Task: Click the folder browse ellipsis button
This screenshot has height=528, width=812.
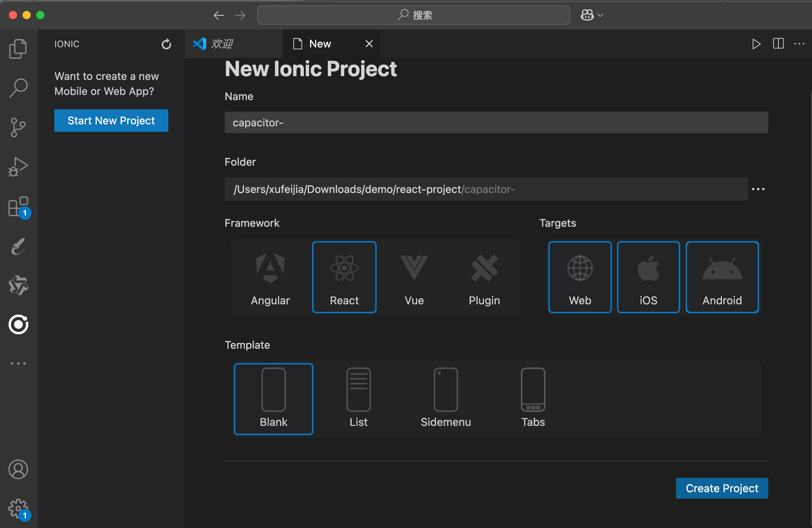Action: pos(758,189)
